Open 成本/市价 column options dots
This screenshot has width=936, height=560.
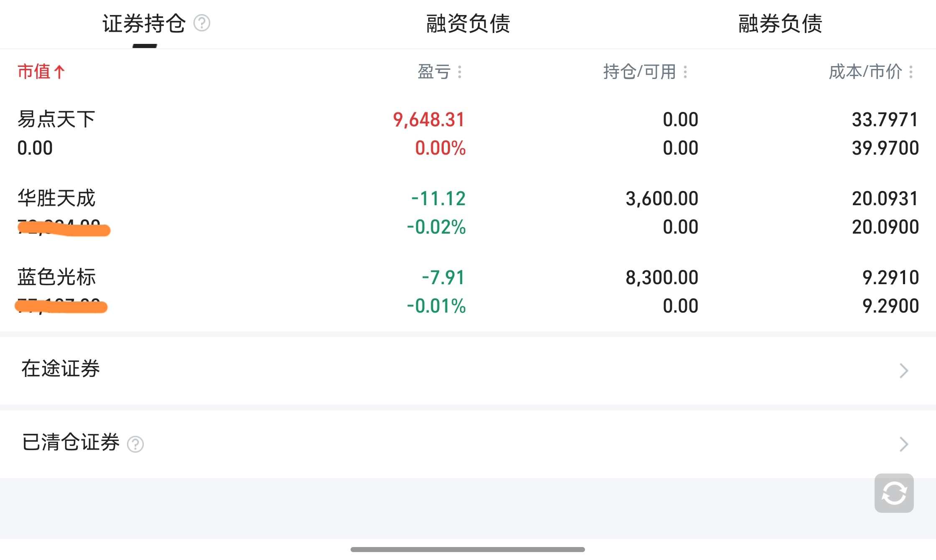(911, 72)
